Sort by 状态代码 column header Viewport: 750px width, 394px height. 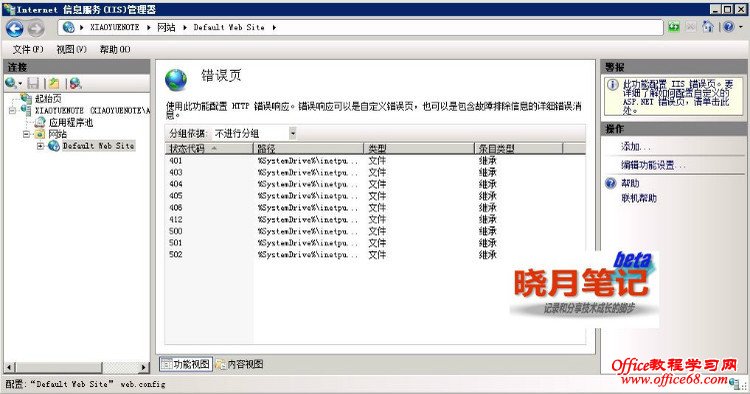pyautogui.click(x=209, y=149)
